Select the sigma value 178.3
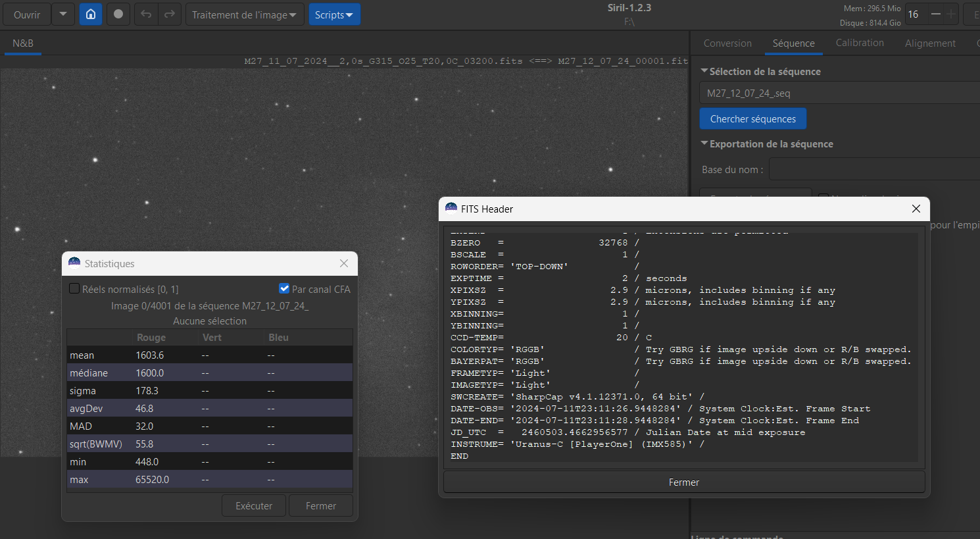This screenshot has width=980, height=539. click(147, 390)
